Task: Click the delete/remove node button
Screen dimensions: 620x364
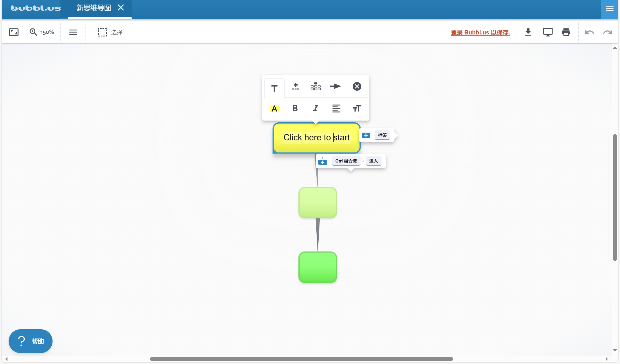Action: pyautogui.click(x=357, y=87)
